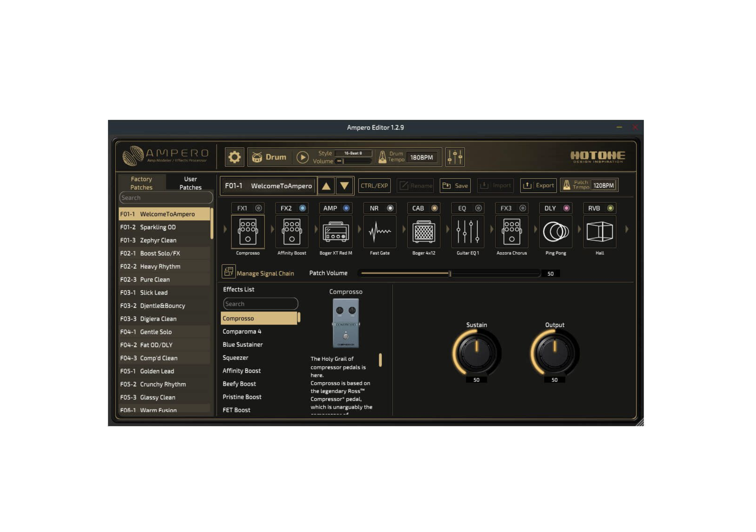Image resolution: width=756 pixels, height=532 pixels.
Task: Toggle the CAB module on/off
Action: 434,208
